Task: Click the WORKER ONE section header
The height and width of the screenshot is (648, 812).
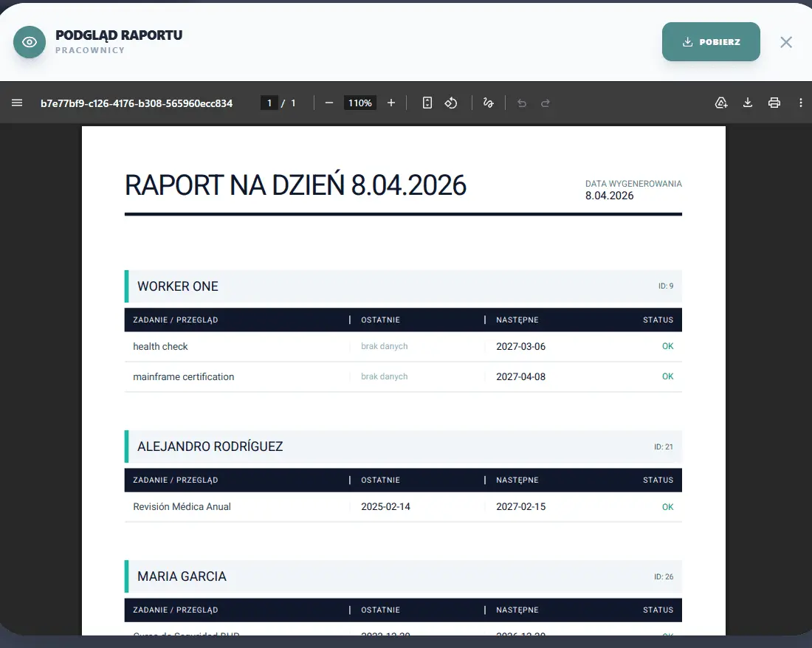Action: 403,286
